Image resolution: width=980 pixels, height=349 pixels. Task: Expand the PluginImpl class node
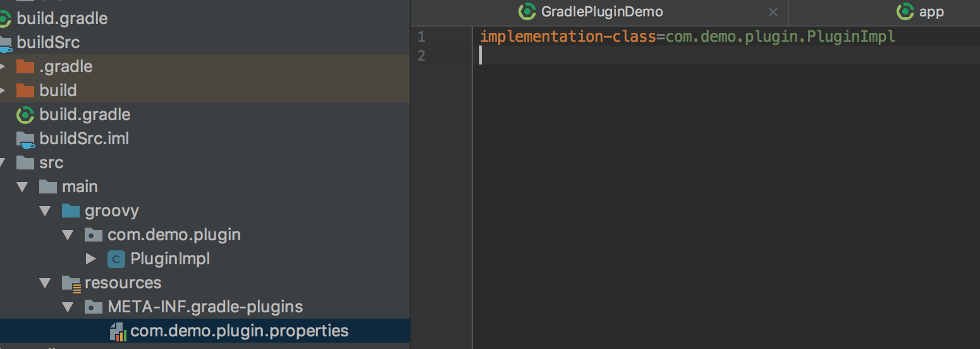[x=90, y=259]
